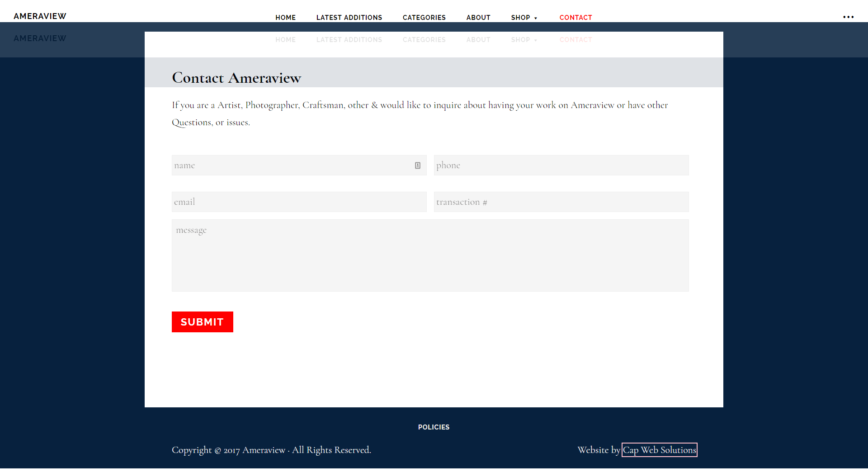The height and width of the screenshot is (472, 868).
Task: Open LATEST ADDITIONS in the top navigation
Action: tap(349, 18)
